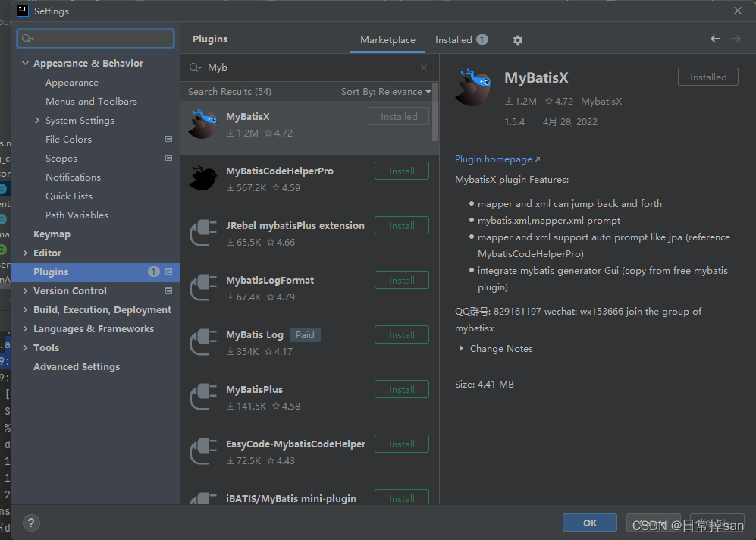Expand the System Settings node
The height and width of the screenshot is (540, 756).
click(x=37, y=120)
